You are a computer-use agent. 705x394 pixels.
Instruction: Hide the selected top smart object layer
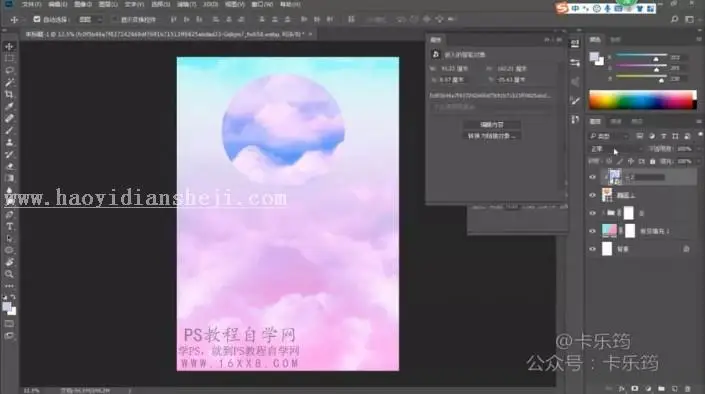coord(592,177)
